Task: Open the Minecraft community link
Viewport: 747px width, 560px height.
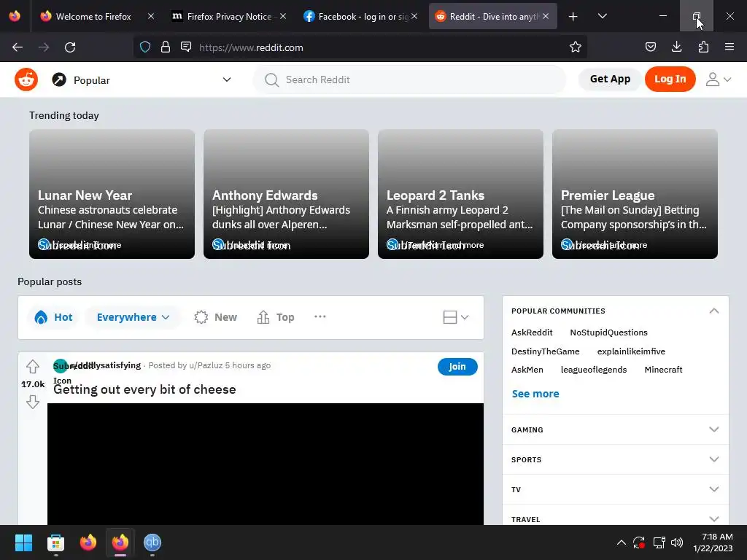Action: point(663,370)
